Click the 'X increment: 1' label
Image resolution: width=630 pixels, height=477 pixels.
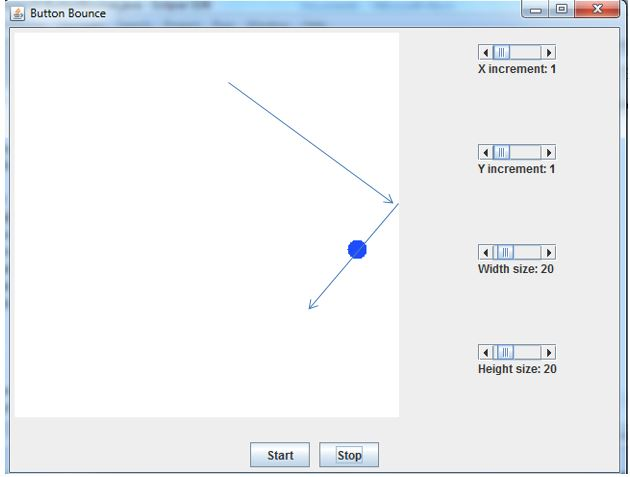(x=517, y=69)
